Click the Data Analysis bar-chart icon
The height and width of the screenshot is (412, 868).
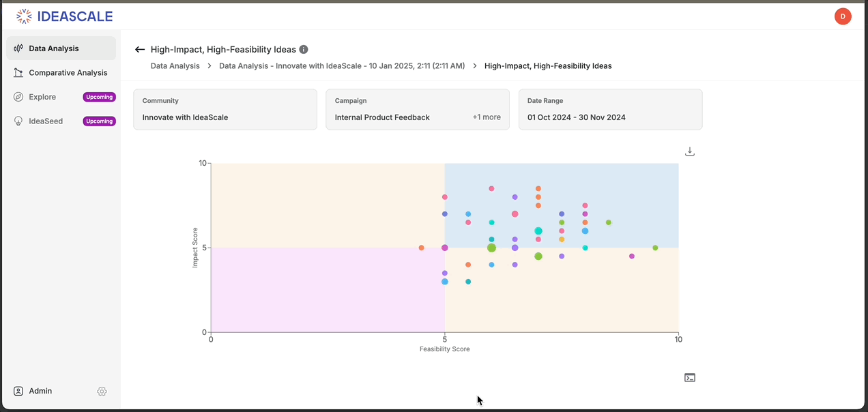point(18,48)
